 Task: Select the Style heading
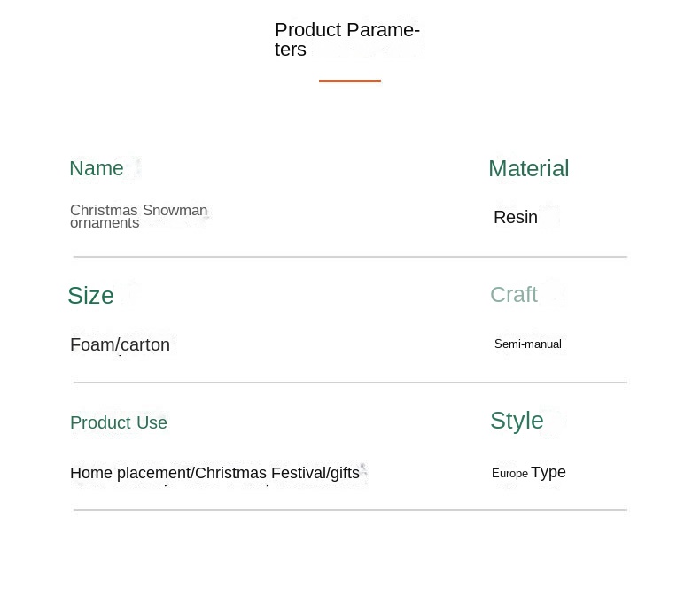click(517, 421)
